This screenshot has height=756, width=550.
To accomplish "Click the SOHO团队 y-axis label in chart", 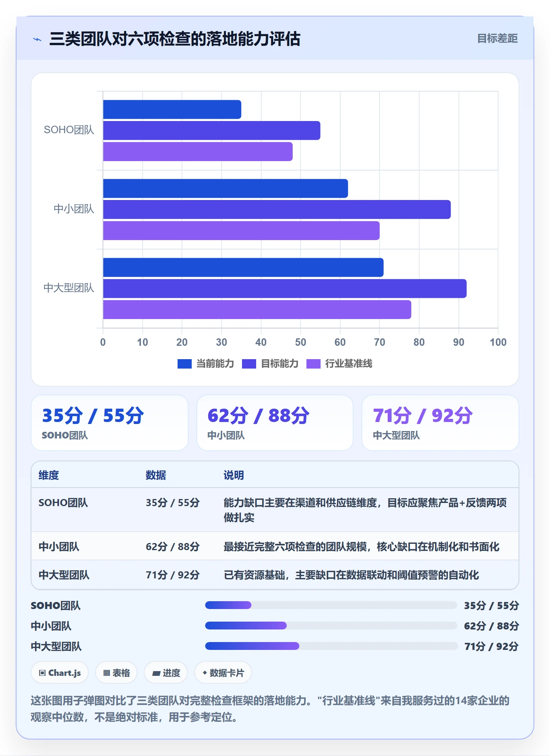I will coord(69,130).
